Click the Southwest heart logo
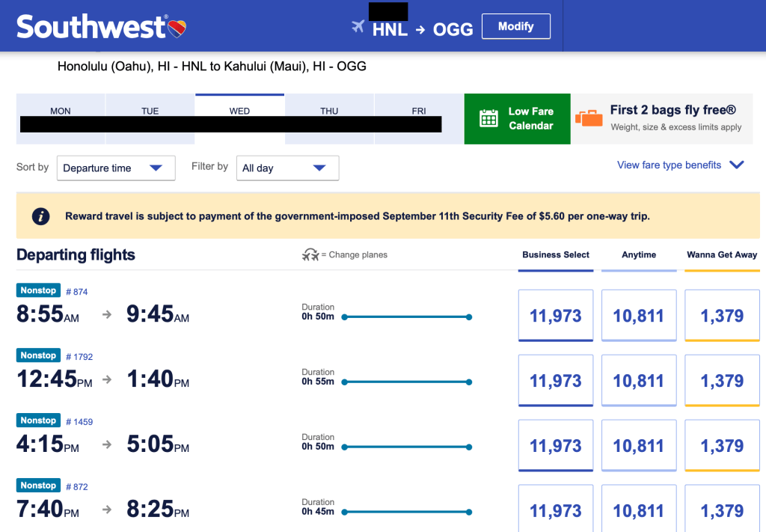 (x=177, y=29)
